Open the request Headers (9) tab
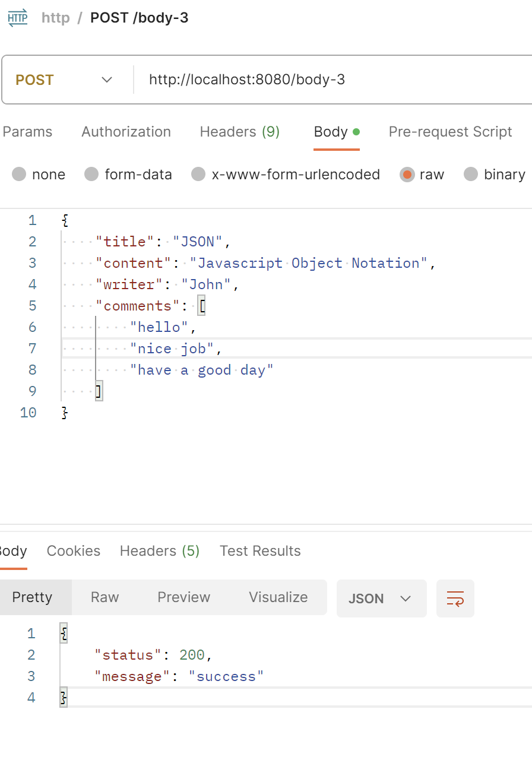 pos(239,132)
